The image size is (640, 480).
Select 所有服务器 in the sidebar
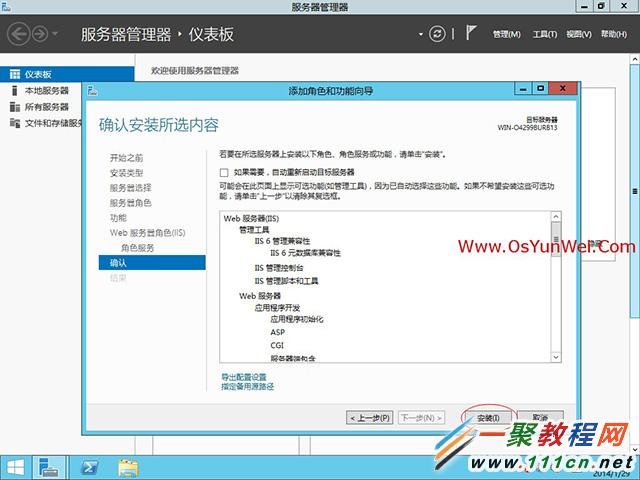pyautogui.click(x=47, y=107)
